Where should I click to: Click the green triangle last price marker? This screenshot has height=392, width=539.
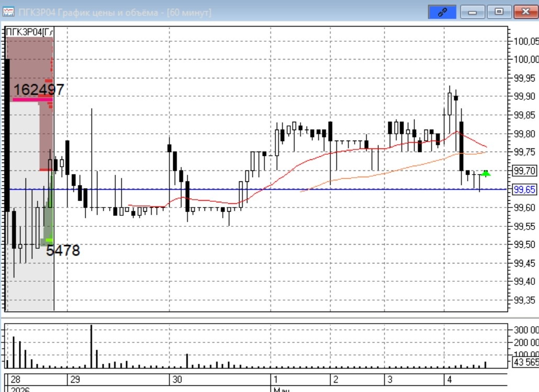pyautogui.click(x=486, y=174)
